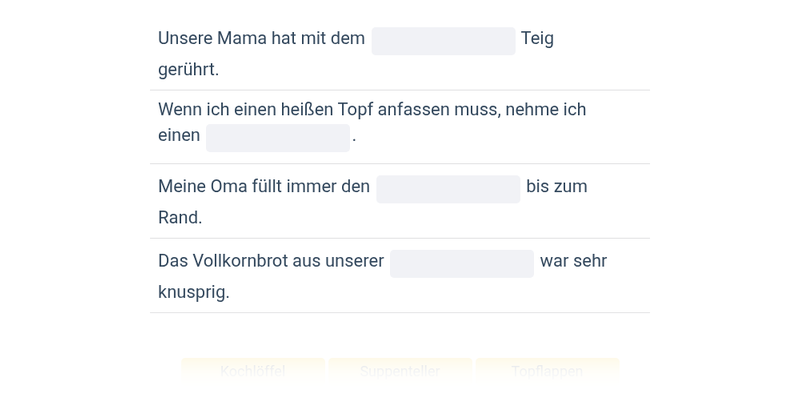Click the blank after "Unsere Mama hat mit dem"
Viewport: 800px width, 400px height.
tap(443, 41)
